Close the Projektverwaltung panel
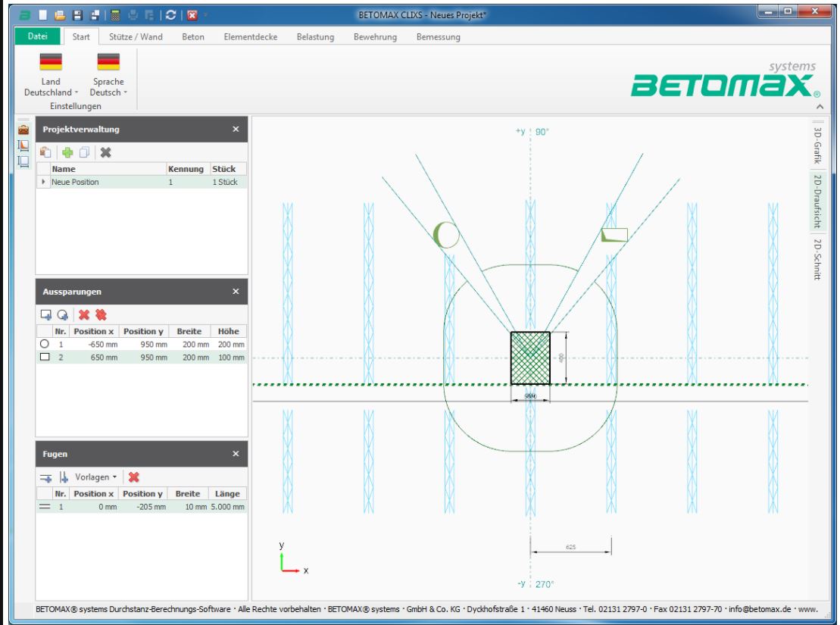Screen dimensions: 840x625 236,130
